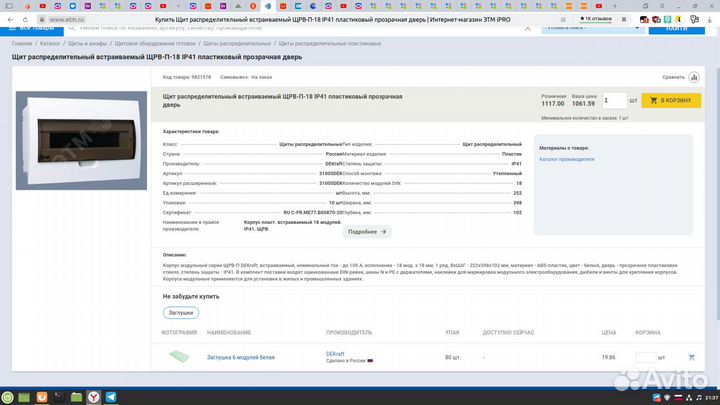This screenshot has width=720, height=405.
Task: Click the cart icon in Заглушка row
Action: (x=691, y=357)
